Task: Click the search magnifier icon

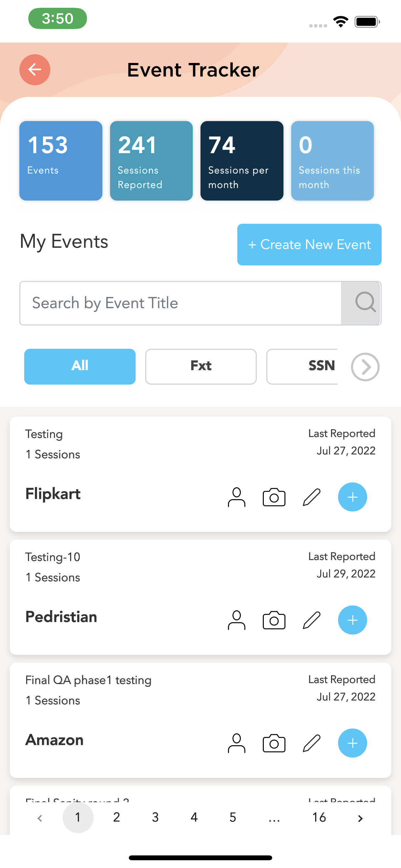Action: pos(365,302)
